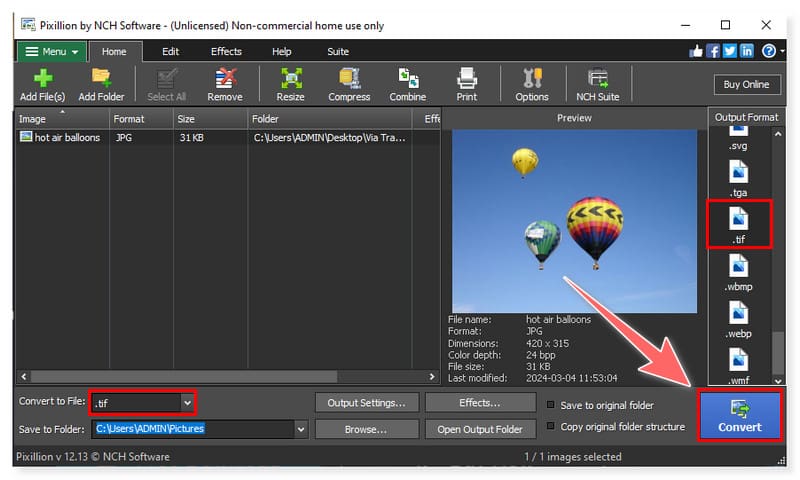Open the Save to Folder dropdown arrow

coord(301,429)
